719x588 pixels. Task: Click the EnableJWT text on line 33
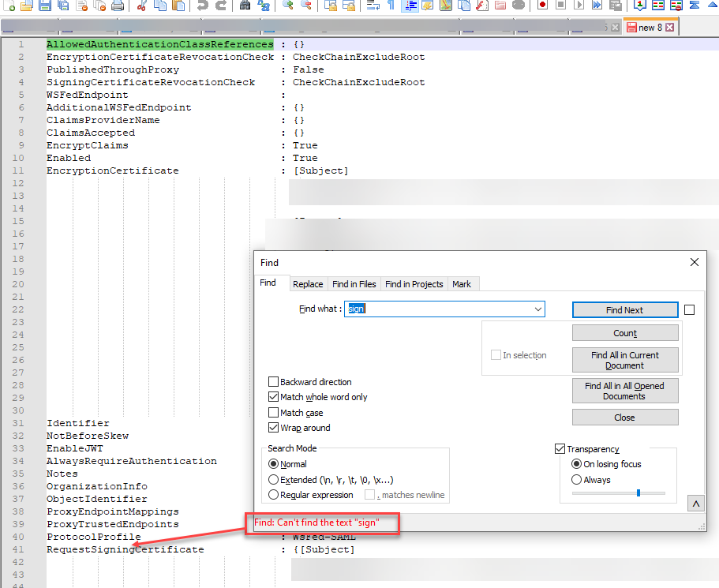(x=75, y=448)
